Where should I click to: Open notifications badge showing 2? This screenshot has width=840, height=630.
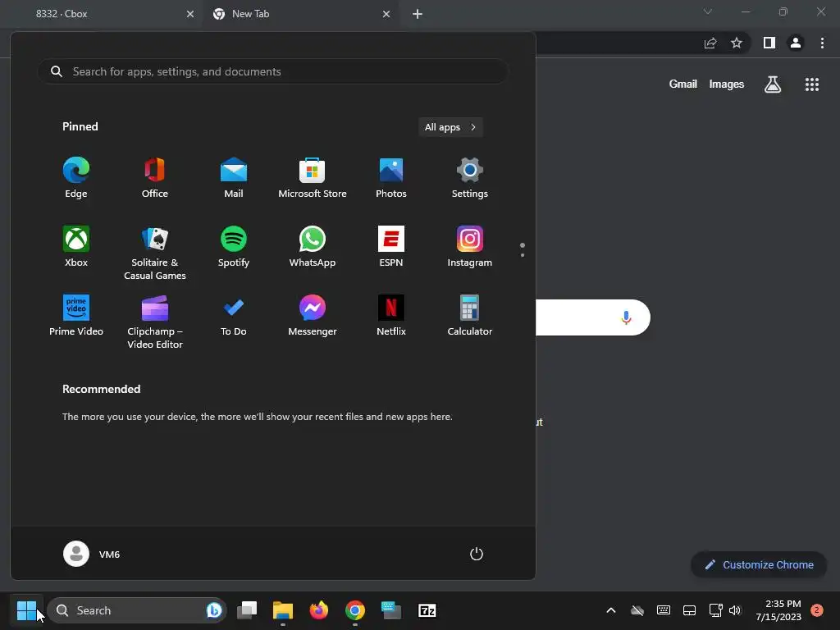click(817, 610)
